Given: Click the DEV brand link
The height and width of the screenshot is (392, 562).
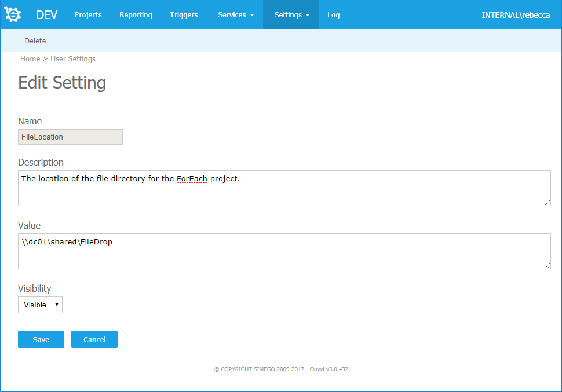Looking at the screenshot, I should coord(46,14).
